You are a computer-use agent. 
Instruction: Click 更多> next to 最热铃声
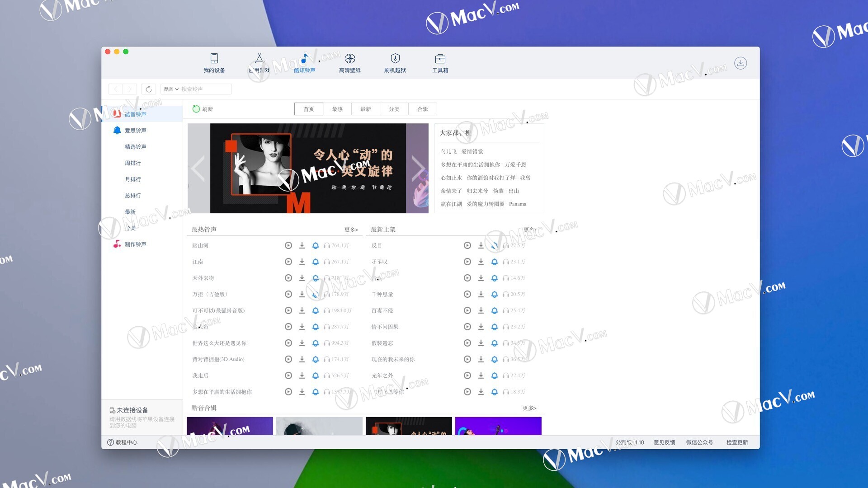pyautogui.click(x=351, y=230)
